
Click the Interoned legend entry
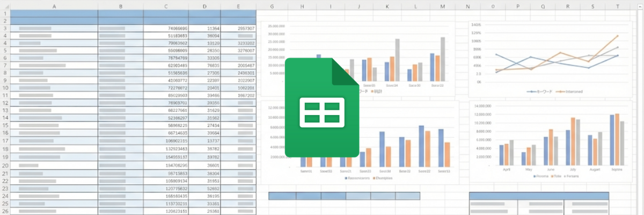tap(569, 92)
